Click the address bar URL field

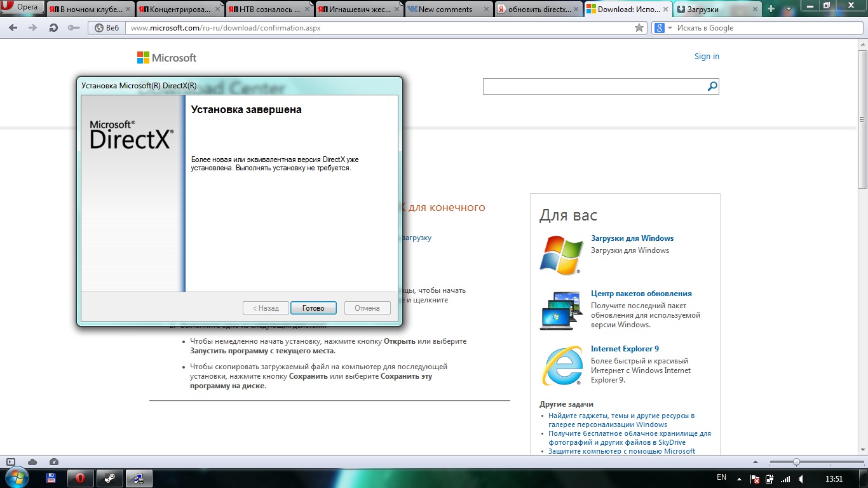380,28
